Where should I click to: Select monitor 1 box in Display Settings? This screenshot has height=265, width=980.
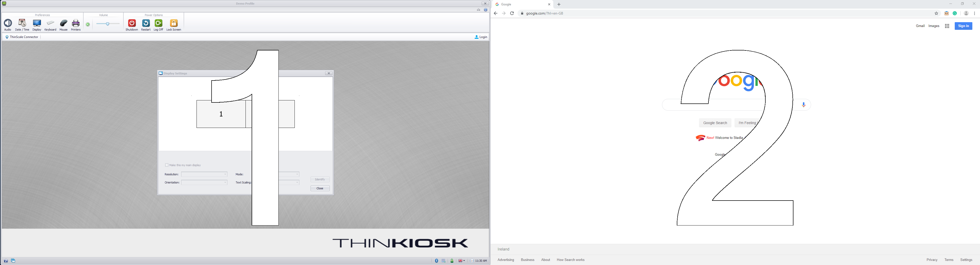coord(221,114)
